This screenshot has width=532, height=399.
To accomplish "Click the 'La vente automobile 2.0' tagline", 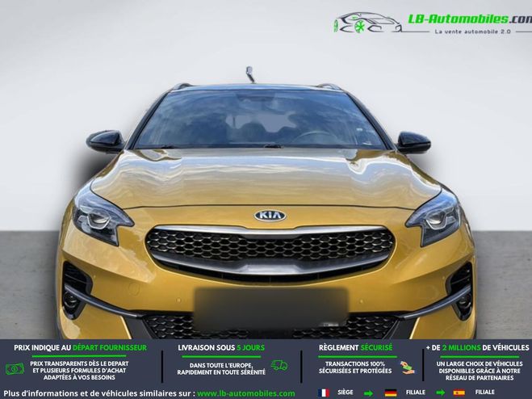I will (x=472, y=31).
